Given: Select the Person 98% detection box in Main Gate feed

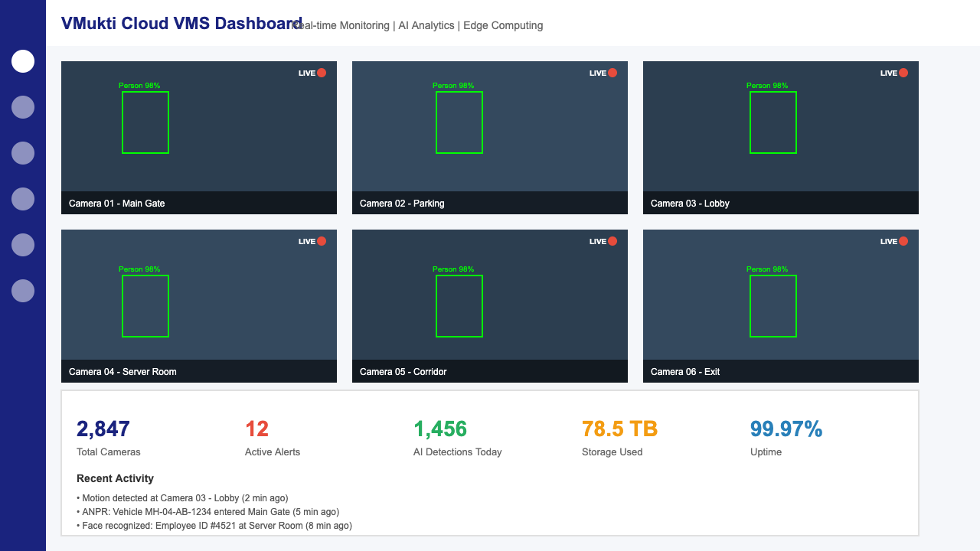Looking at the screenshot, I should point(145,122).
